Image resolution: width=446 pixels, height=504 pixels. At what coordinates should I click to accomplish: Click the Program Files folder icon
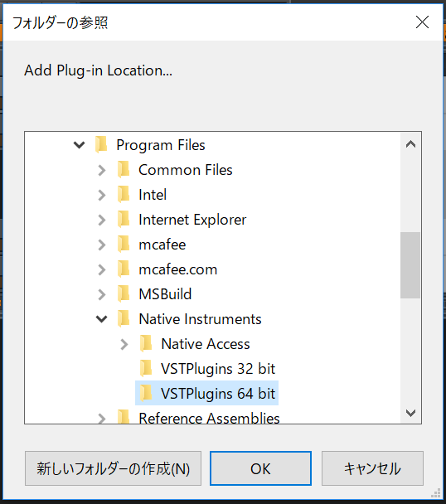tap(102, 144)
